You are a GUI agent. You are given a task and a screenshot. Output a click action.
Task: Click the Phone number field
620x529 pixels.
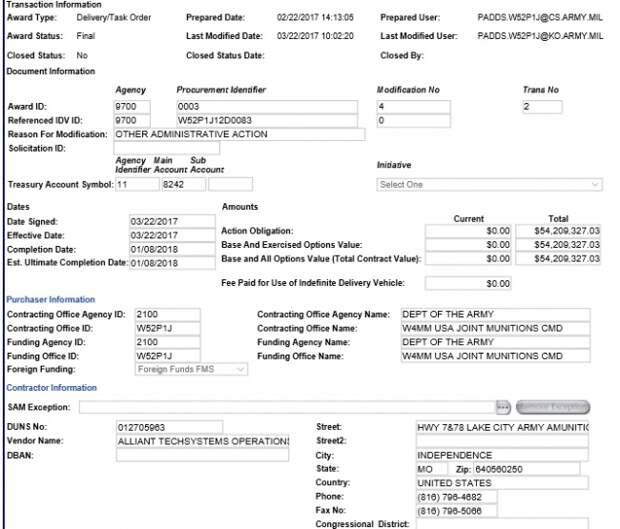pyautogui.click(x=457, y=497)
